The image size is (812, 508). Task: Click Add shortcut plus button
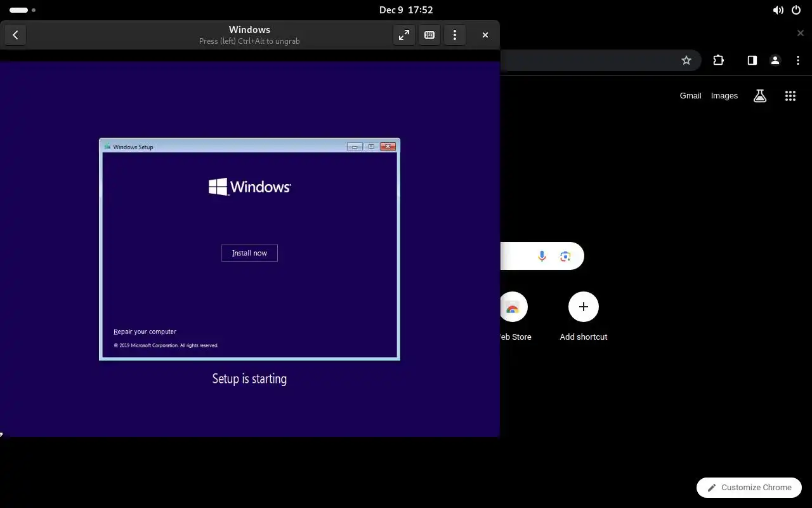(x=584, y=307)
